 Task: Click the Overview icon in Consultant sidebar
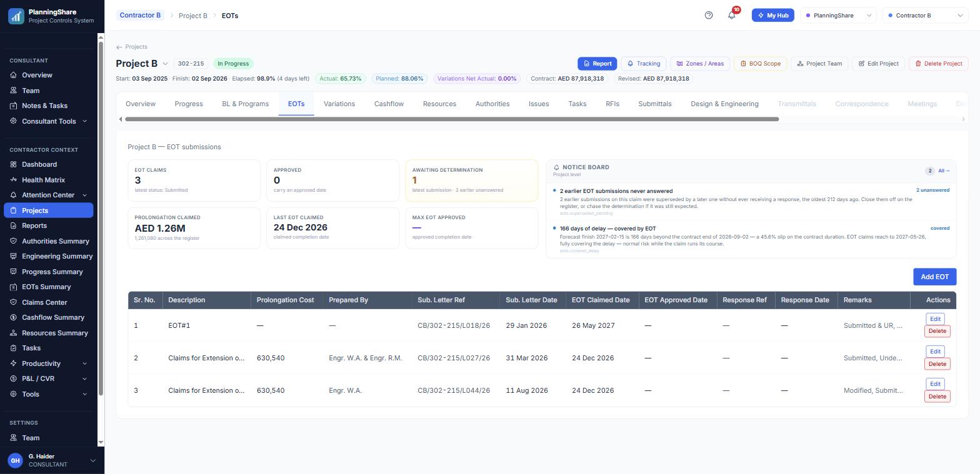point(14,75)
